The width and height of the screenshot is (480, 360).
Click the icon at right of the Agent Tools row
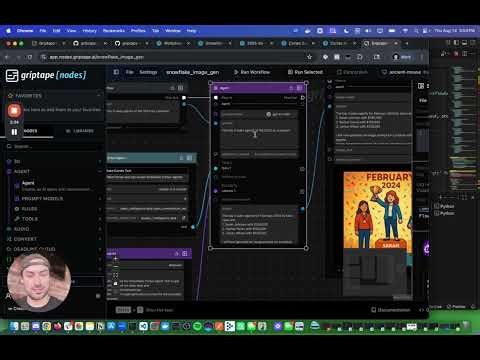(302, 169)
